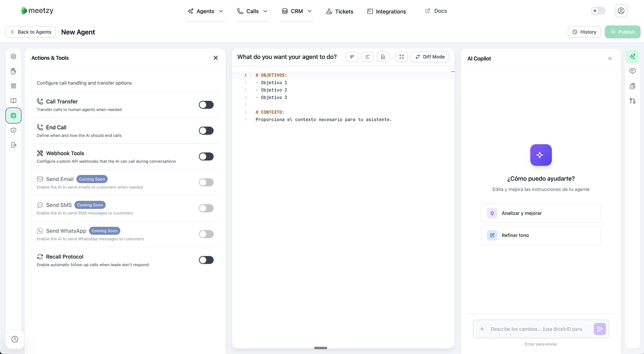Turn on the End Call switch

tap(206, 131)
